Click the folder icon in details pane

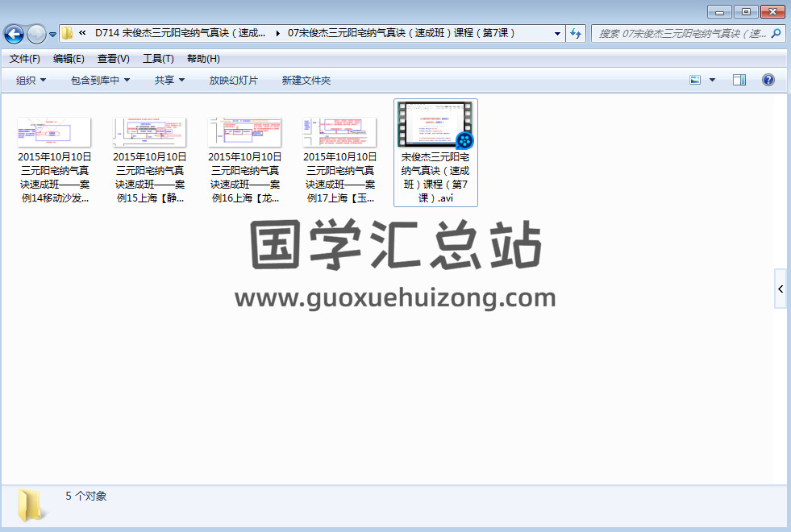[31, 505]
